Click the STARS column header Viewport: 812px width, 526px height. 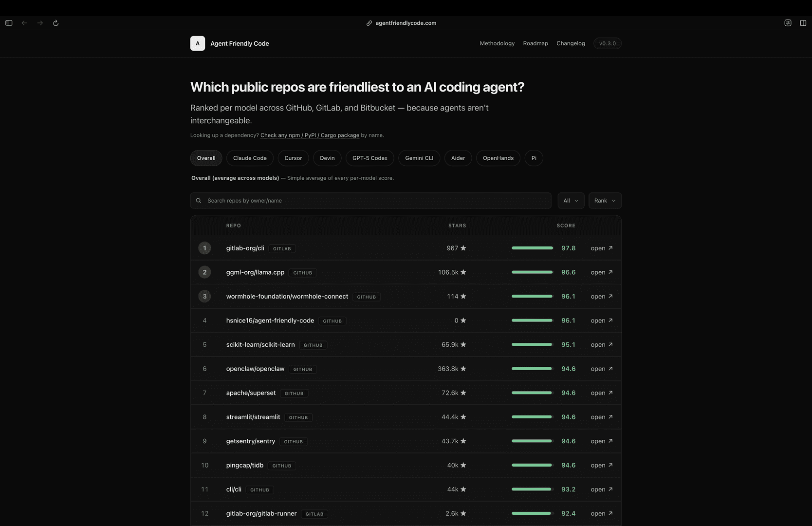pyautogui.click(x=457, y=225)
